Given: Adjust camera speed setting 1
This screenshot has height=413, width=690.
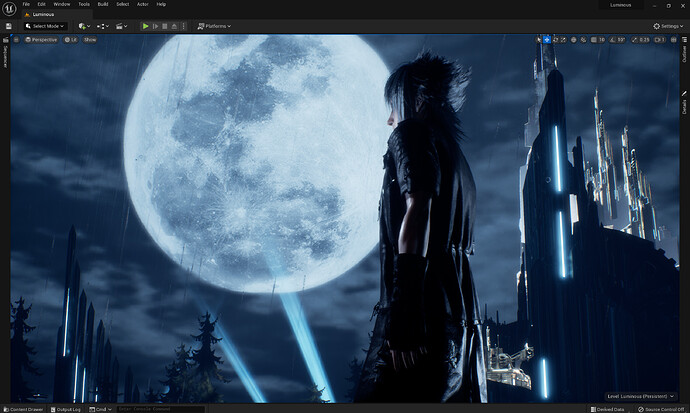Looking at the screenshot, I should pyautogui.click(x=660, y=40).
